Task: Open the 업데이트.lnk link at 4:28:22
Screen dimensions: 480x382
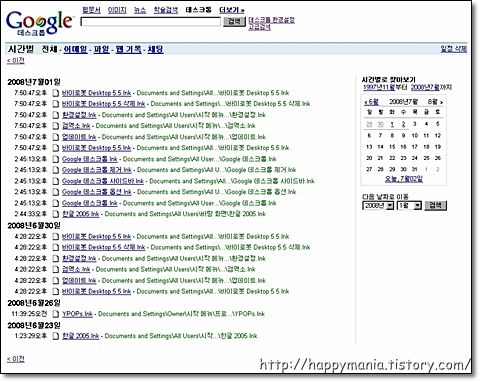Action: pyautogui.click(x=79, y=280)
